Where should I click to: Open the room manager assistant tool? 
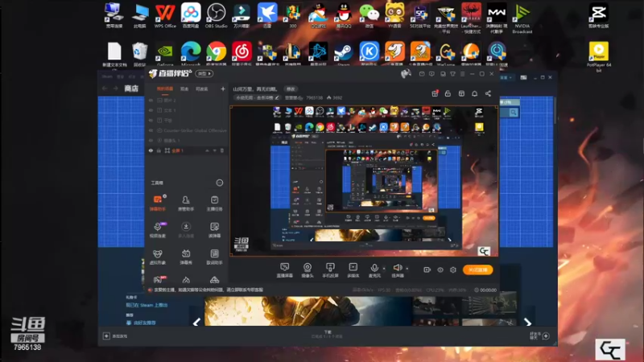[x=186, y=204]
